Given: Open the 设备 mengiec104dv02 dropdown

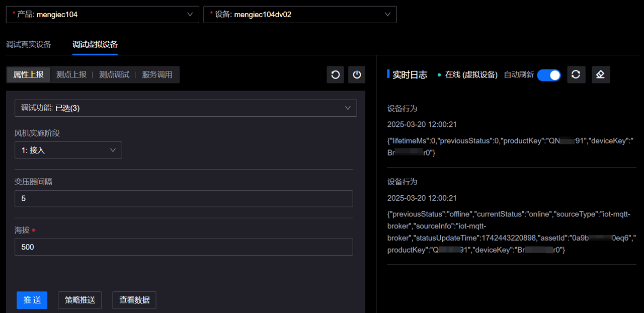Looking at the screenshot, I should [x=300, y=14].
